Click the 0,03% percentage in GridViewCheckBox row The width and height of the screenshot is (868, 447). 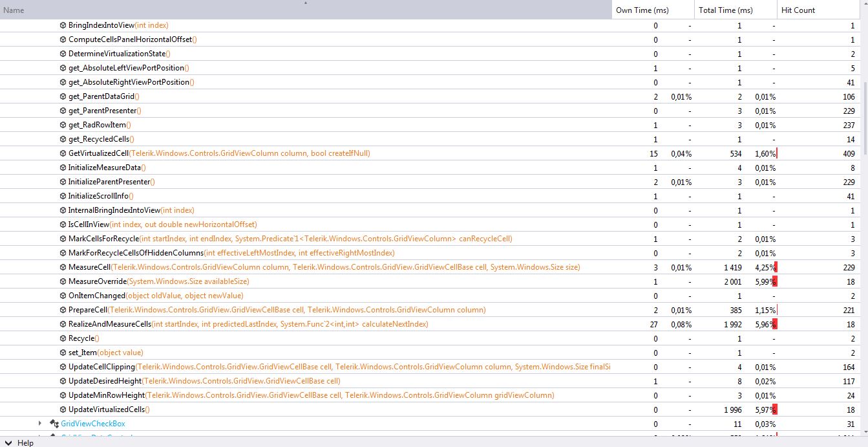coord(765,424)
